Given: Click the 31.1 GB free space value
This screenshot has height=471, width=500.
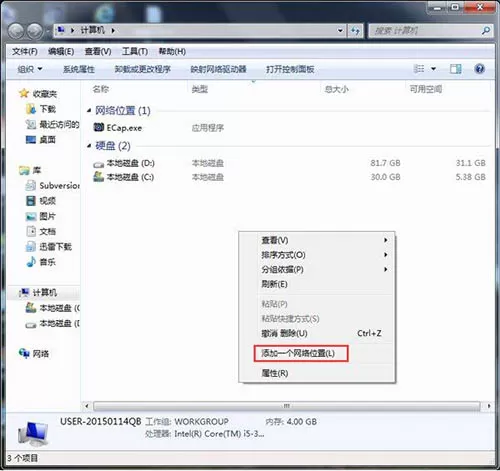Looking at the screenshot, I should click(471, 163).
